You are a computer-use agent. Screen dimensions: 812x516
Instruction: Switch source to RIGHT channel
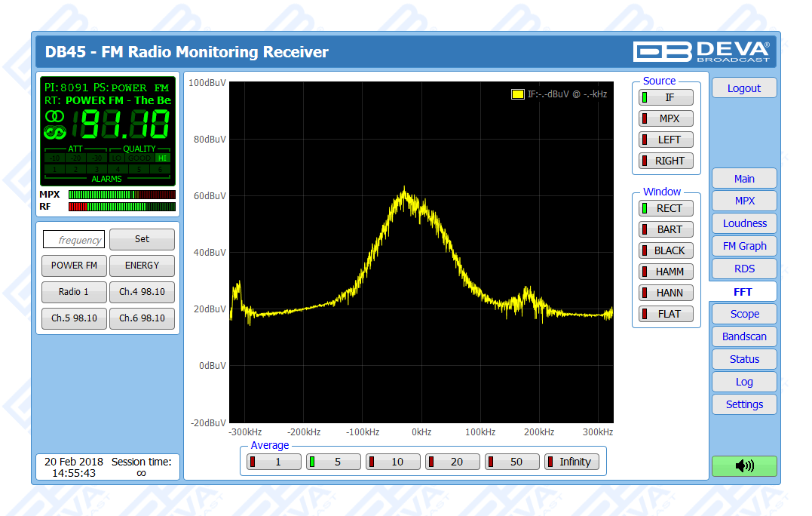point(666,161)
